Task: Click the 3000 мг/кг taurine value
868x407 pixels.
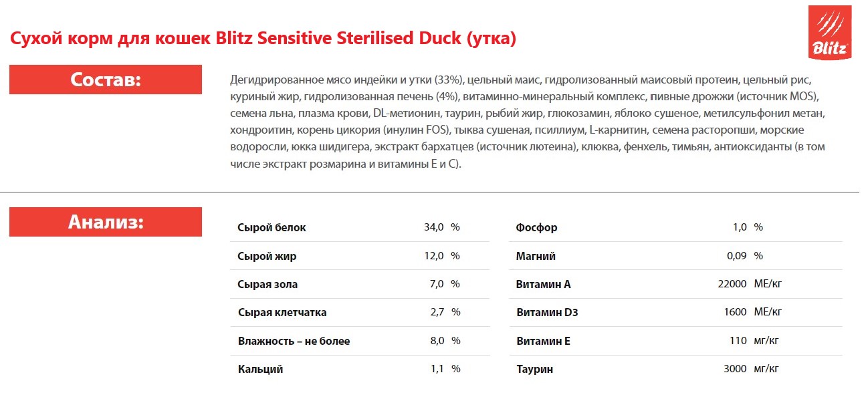Action: pyautogui.click(x=752, y=369)
